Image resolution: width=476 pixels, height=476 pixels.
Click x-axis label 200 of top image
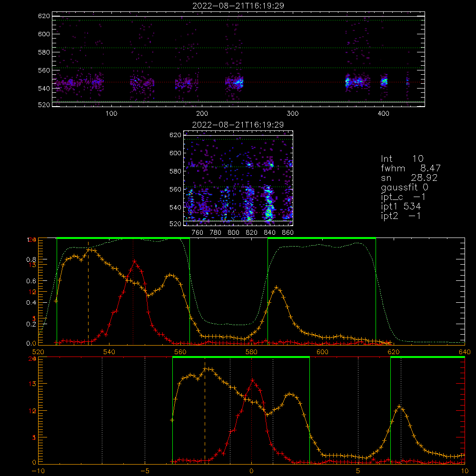[x=202, y=114]
